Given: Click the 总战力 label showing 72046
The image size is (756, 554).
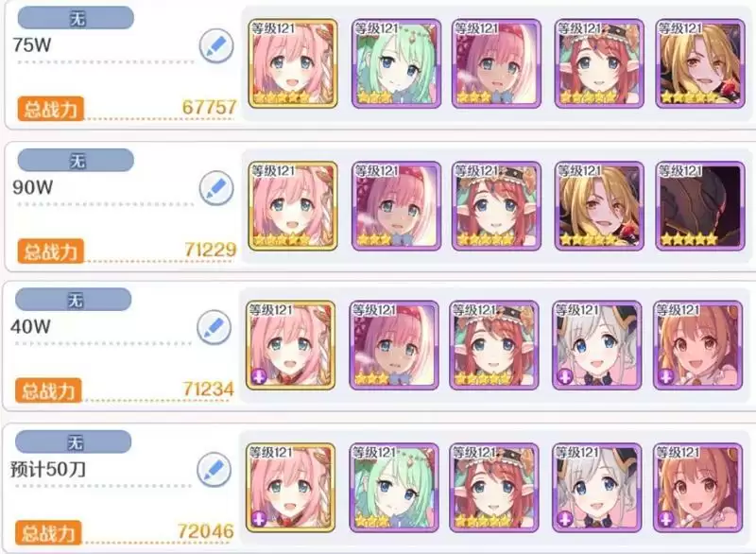Looking at the screenshot, I should pyautogui.click(x=48, y=533).
